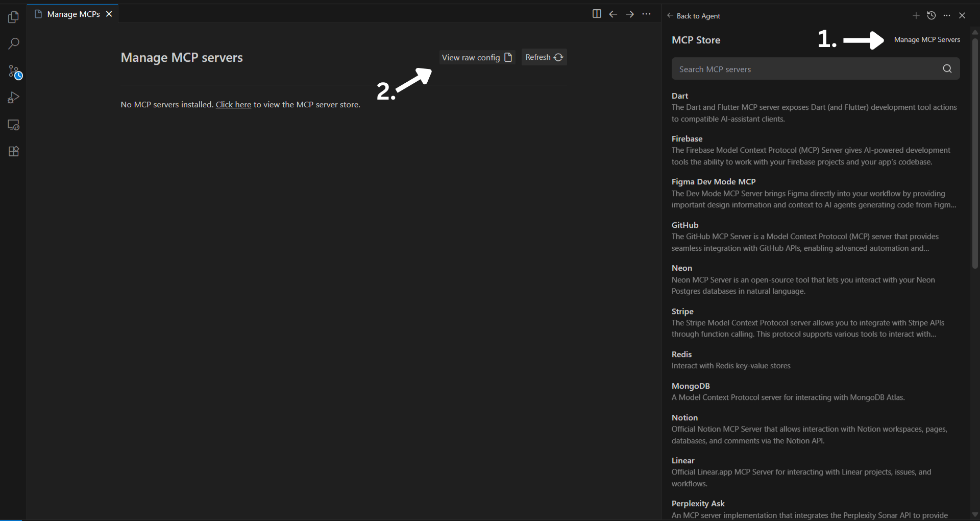Click the 'Click here' link
Image resolution: width=980 pixels, height=521 pixels.
point(233,104)
